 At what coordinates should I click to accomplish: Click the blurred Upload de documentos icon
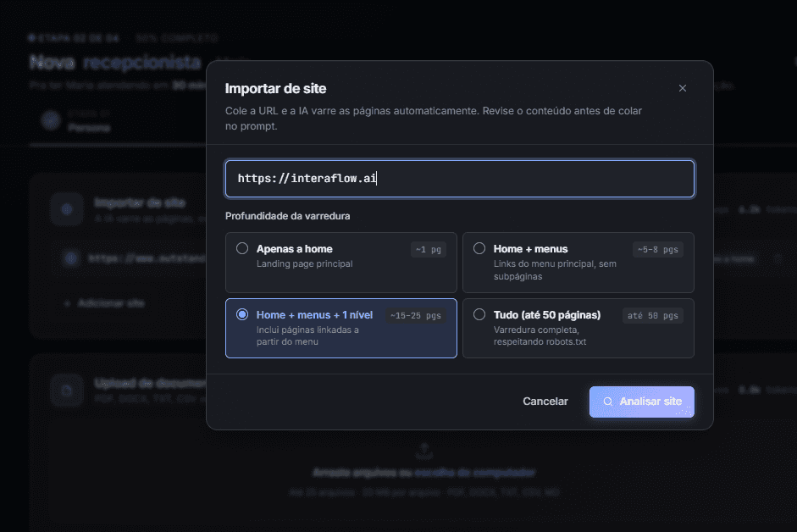tap(67, 391)
